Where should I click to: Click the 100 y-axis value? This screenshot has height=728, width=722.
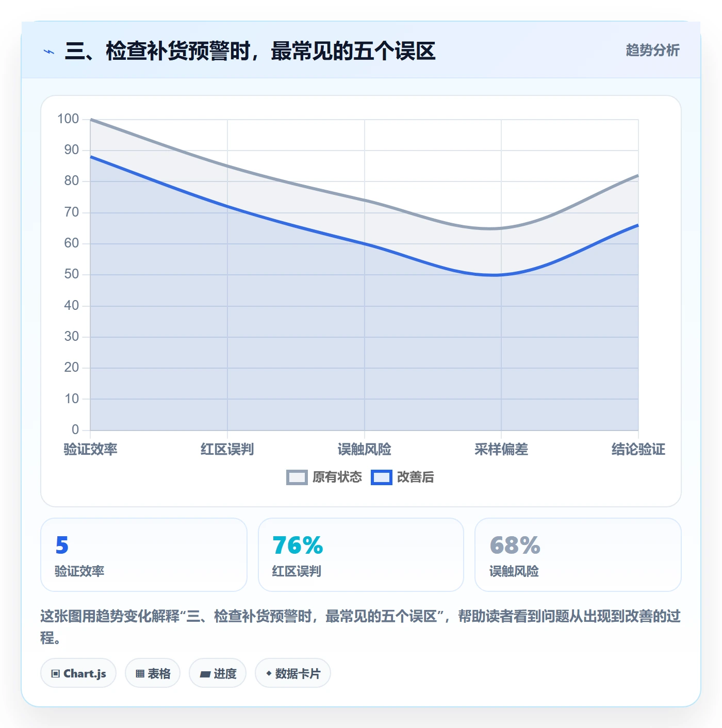[x=68, y=119]
